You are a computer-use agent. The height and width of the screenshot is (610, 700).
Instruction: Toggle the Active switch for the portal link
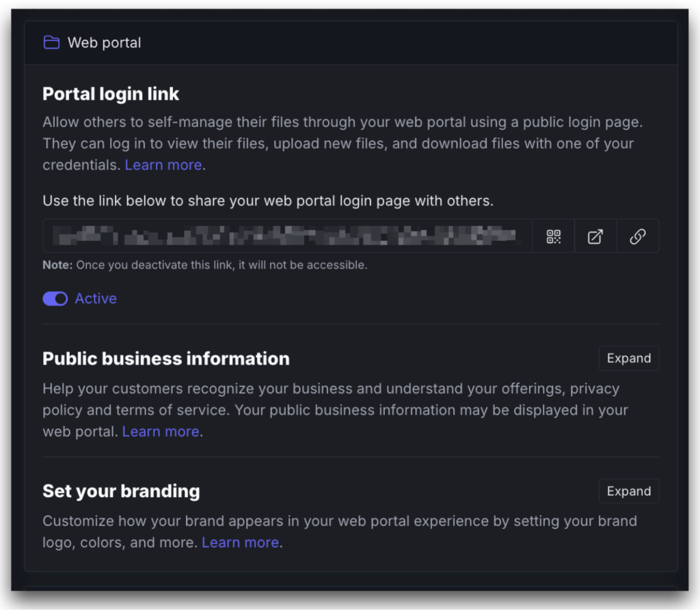click(x=55, y=299)
